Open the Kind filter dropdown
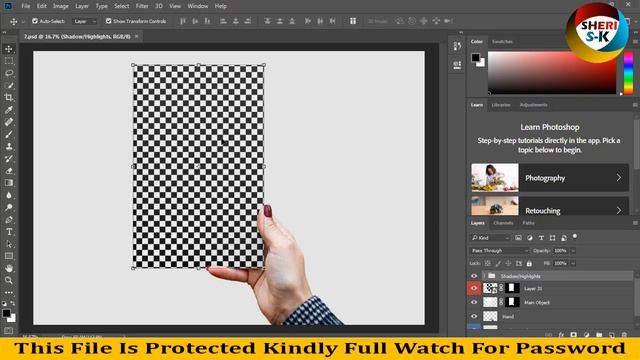The height and width of the screenshot is (360, 640). coord(491,238)
